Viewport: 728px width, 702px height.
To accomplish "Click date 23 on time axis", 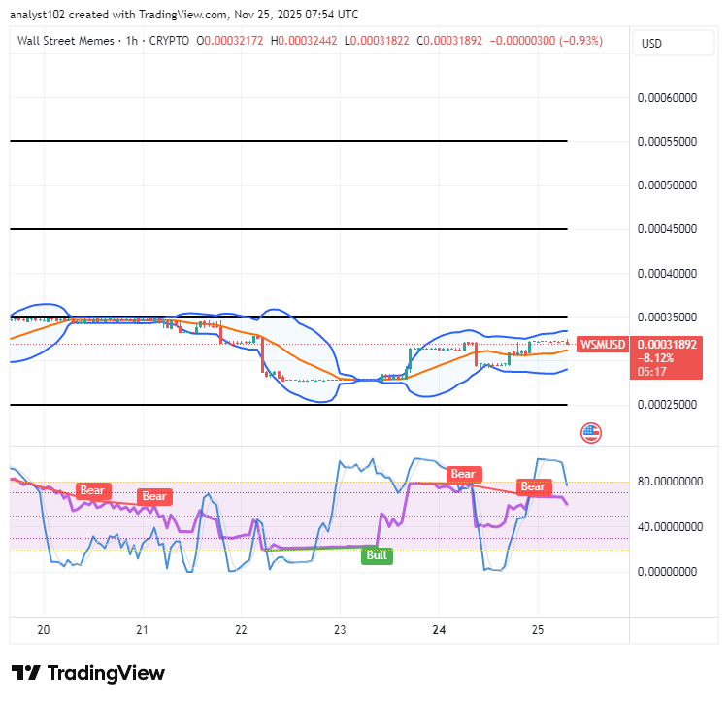I will pos(340,630).
